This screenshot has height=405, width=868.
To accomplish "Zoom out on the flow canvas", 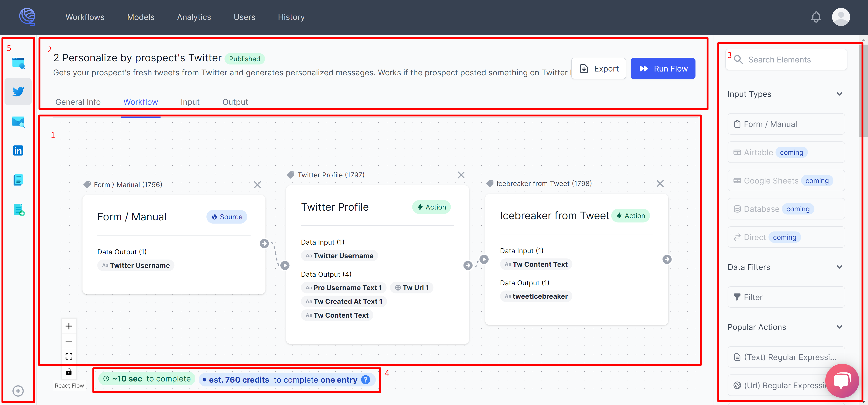I will 69,341.
